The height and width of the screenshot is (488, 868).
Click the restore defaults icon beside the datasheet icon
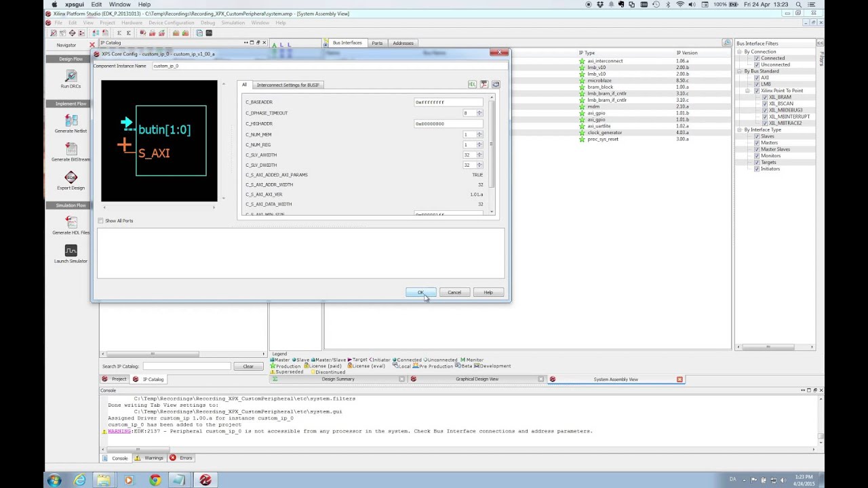click(496, 85)
